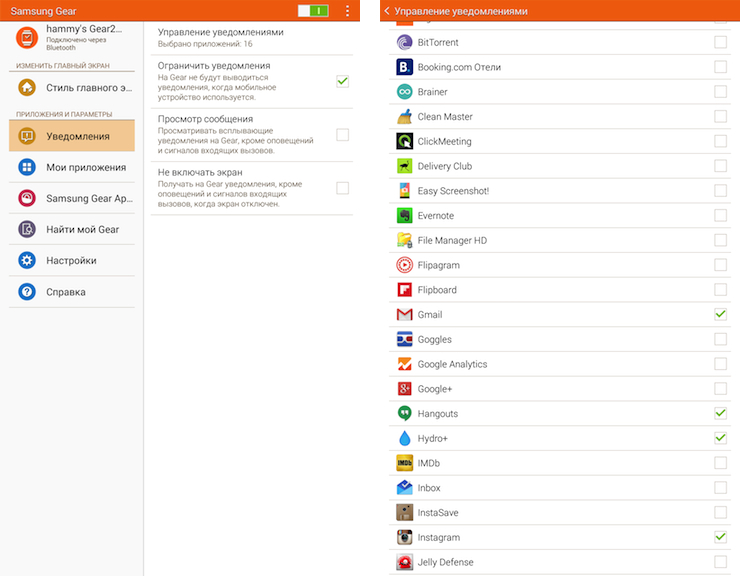740x576 pixels.
Task: Click the Inbox app icon
Action: coord(404,488)
